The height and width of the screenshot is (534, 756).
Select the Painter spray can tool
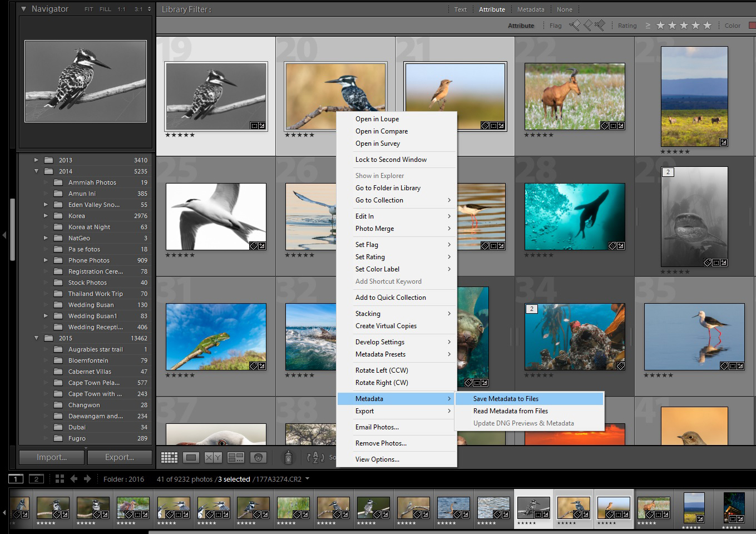(288, 457)
